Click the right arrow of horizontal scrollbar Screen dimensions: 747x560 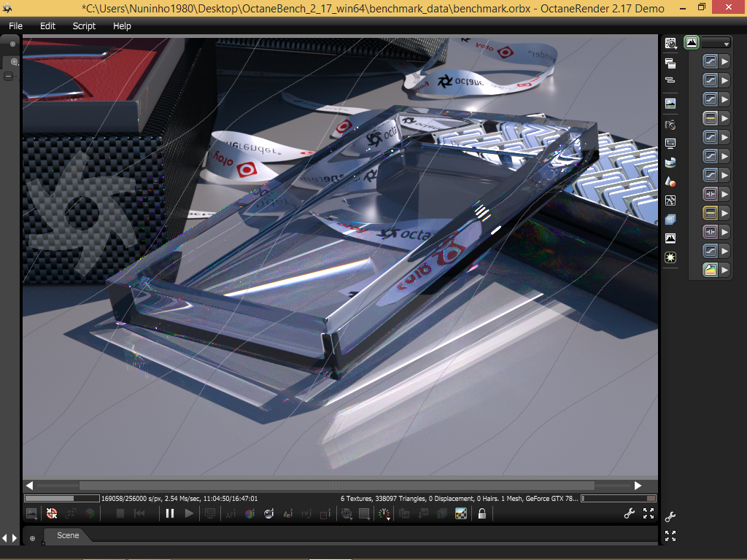[x=638, y=486]
